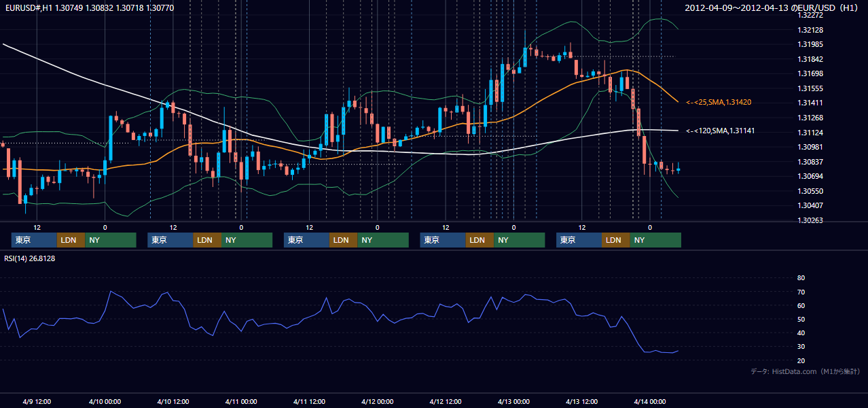868x408 pixels.
Task: Click price axis label 1.32272
Action: pos(810,15)
